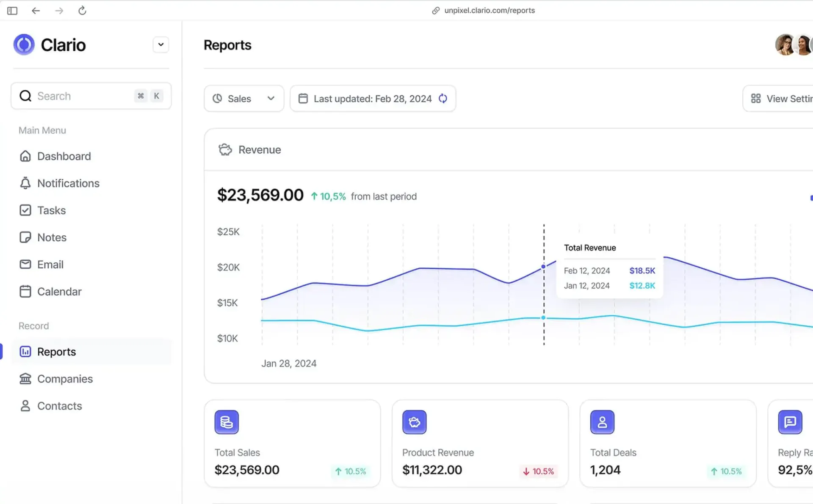Click the Product Revenue piggy bank icon

point(414,422)
